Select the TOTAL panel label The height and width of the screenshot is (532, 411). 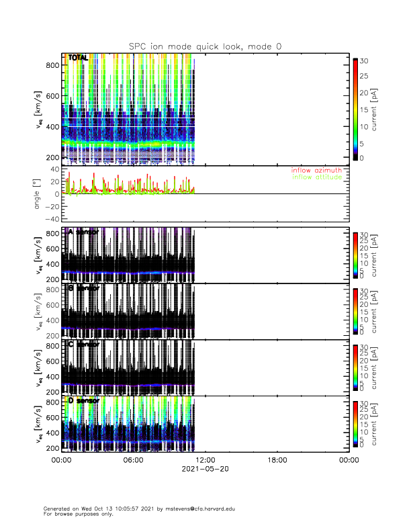pos(78,58)
